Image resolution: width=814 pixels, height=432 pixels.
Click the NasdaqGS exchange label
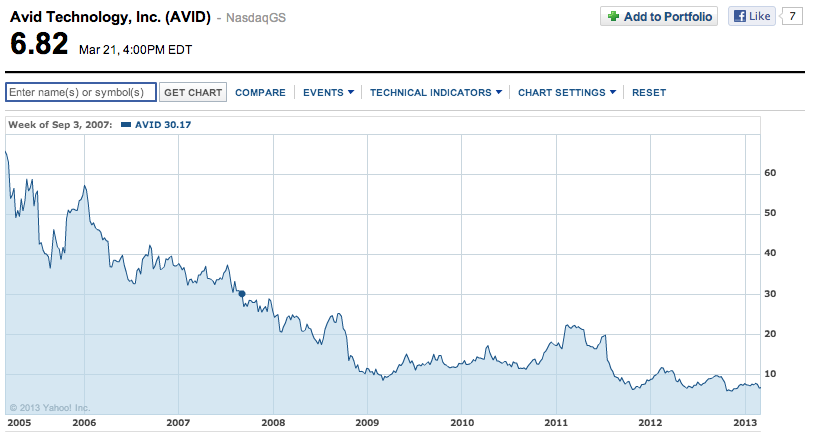point(256,18)
